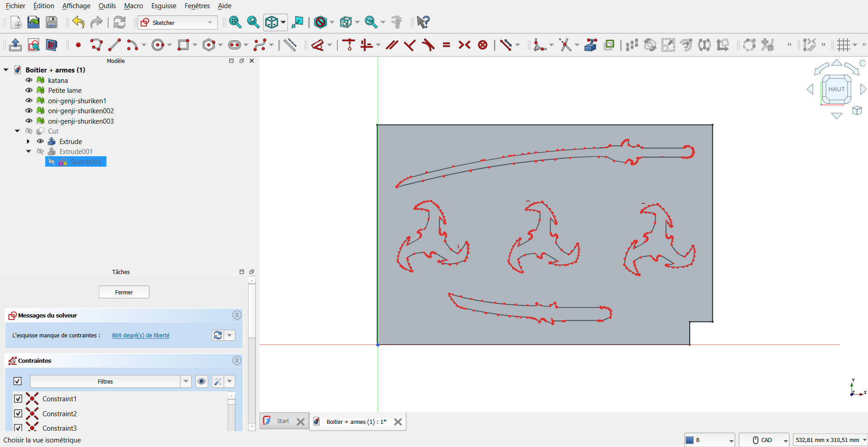Toggle grid display tool
Screen dimensions: 868x447
pos(843,45)
